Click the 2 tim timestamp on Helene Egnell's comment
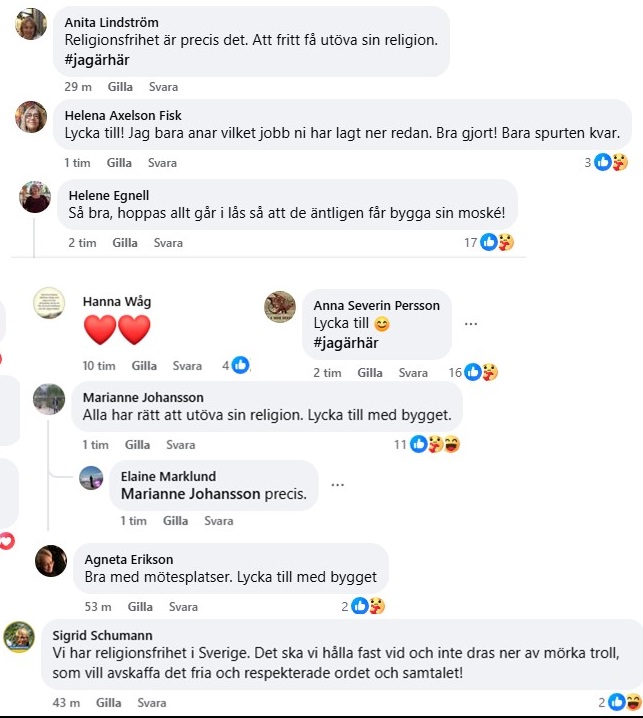Image resolution: width=643 pixels, height=718 pixels. (x=82, y=243)
